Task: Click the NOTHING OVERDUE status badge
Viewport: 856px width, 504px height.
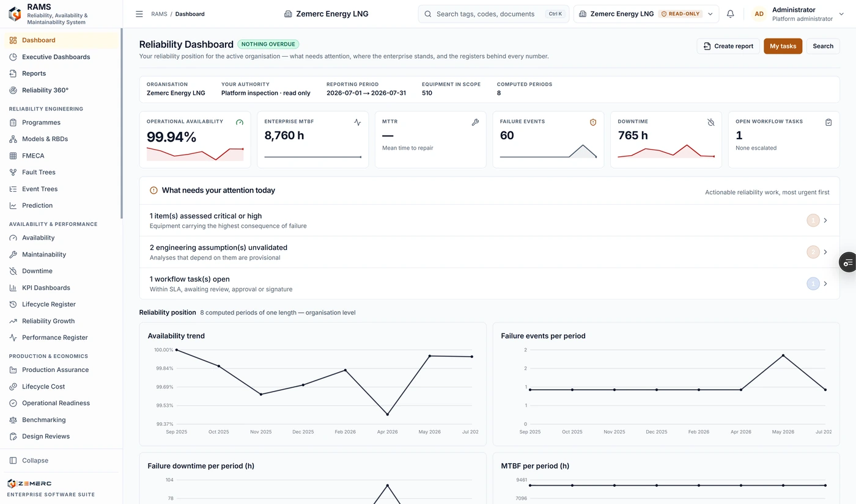Action: pos(268,45)
